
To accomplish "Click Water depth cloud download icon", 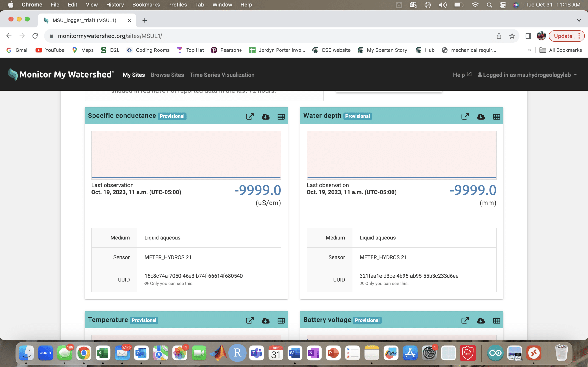I will pos(481,117).
